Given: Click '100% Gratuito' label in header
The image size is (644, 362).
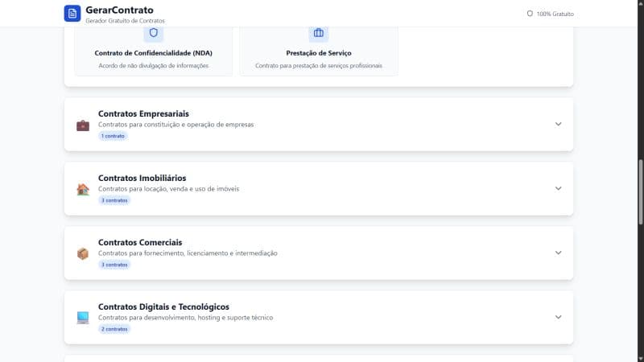Looking at the screenshot, I should click(555, 14).
